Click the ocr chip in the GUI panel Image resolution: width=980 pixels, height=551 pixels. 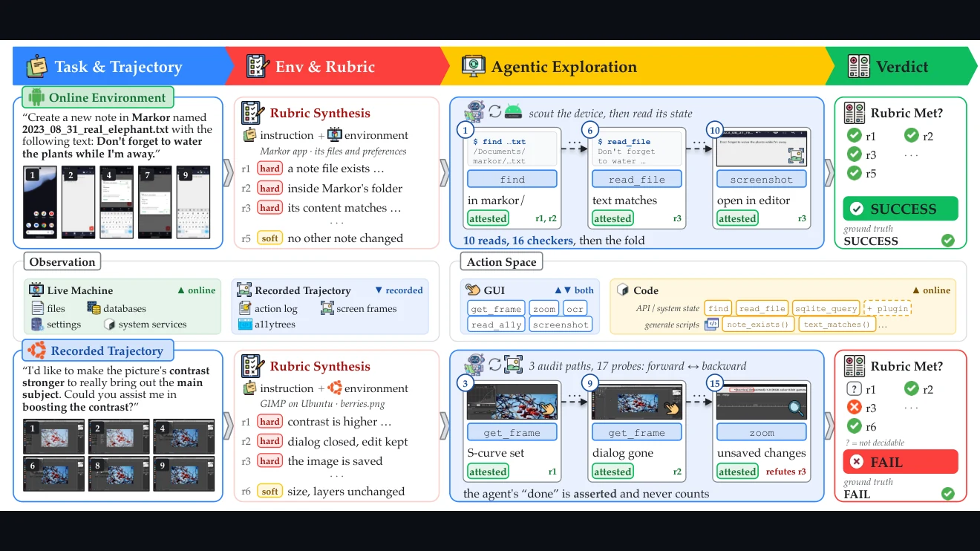pyautogui.click(x=575, y=308)
